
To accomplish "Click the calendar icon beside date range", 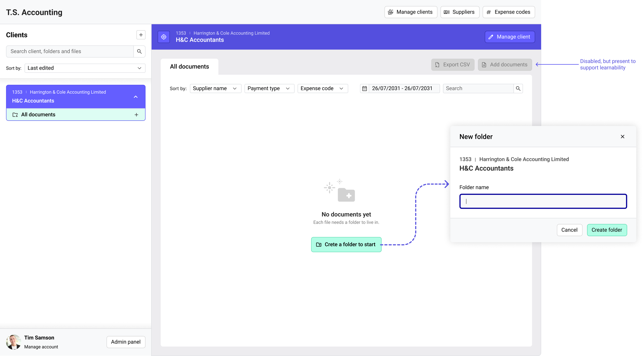I will point(364,89).
